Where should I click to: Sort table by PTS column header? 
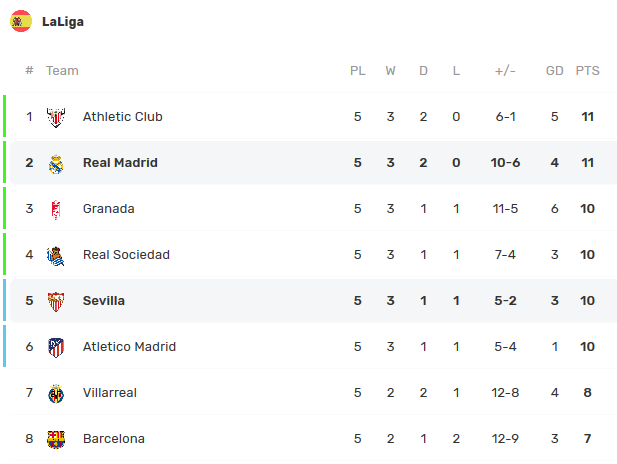coord(588,71)
